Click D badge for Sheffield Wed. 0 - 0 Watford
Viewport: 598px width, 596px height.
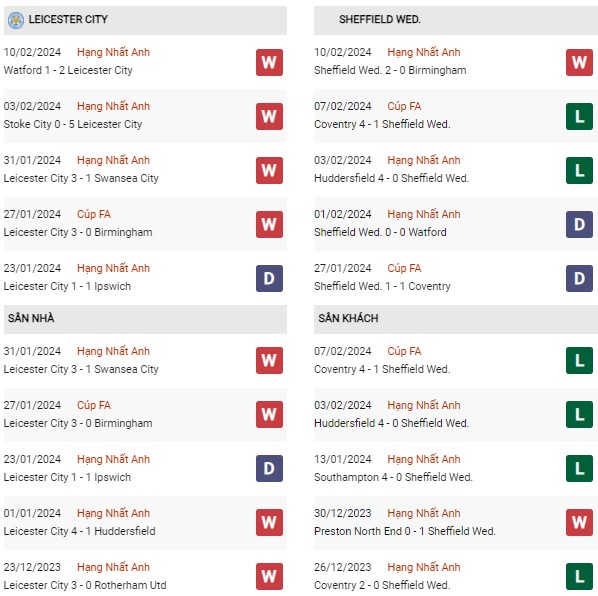pos(579,224)
